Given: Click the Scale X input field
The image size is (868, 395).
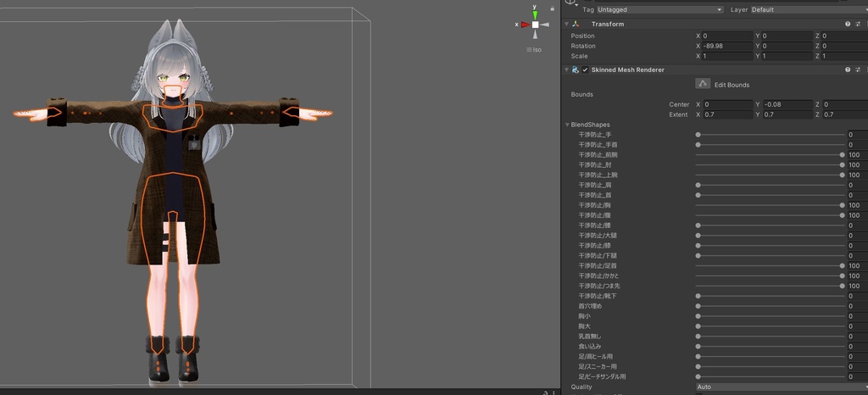Looking at the screenshot, I should tap(727, 56).
